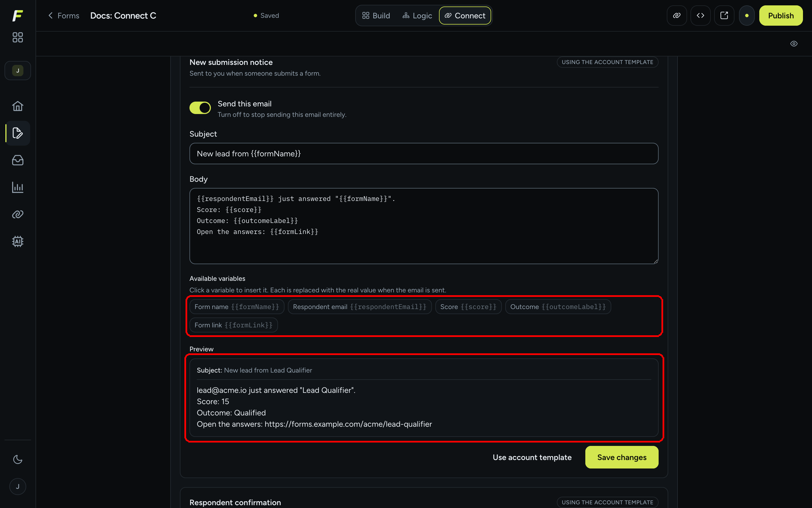Click the Saved status indicator
This screenshot has height=508, width=812.
coord(266,16)
